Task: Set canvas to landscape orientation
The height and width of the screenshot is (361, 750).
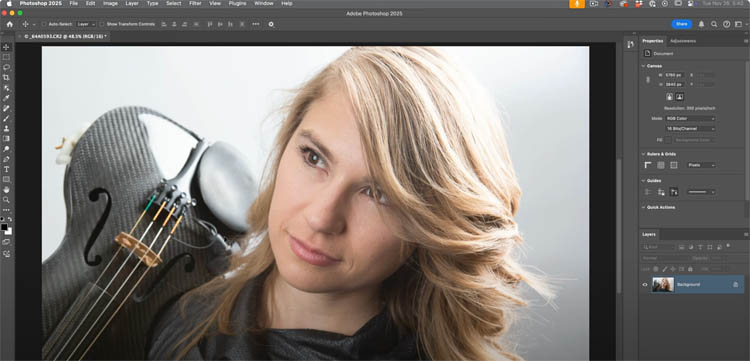Action: pos(680,97)
